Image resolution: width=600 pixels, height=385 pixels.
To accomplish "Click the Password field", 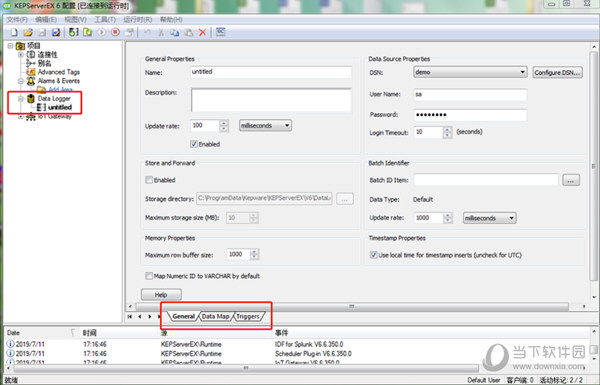I will click(470, 115).
